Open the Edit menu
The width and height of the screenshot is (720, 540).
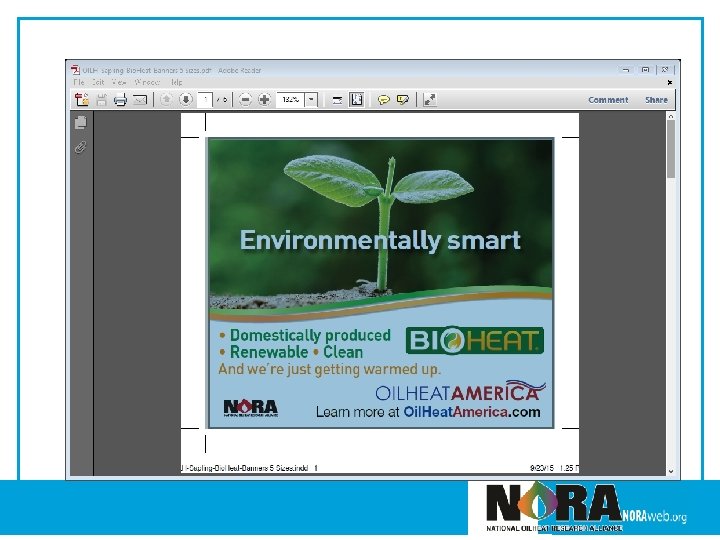98,82
